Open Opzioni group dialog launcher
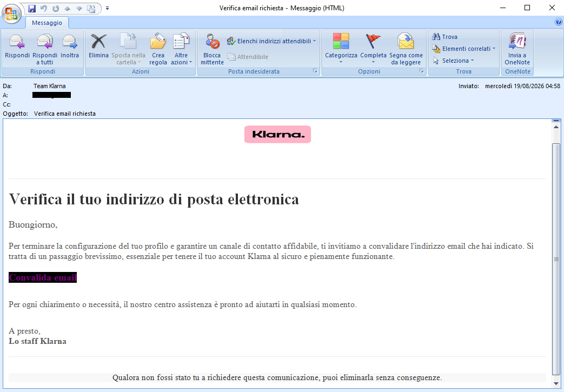 (x=422, y=71)
